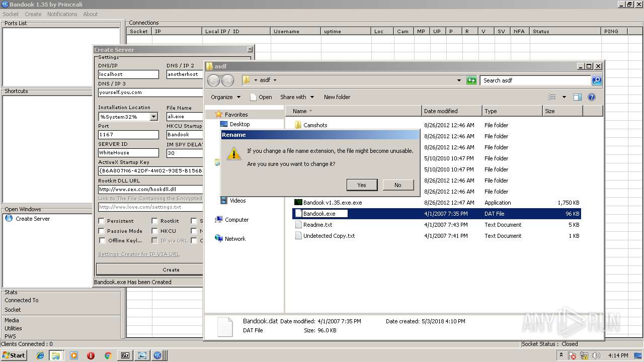The image size is (644, 362).
Task: Open the Create menu
Action: [x=33, y=14]
